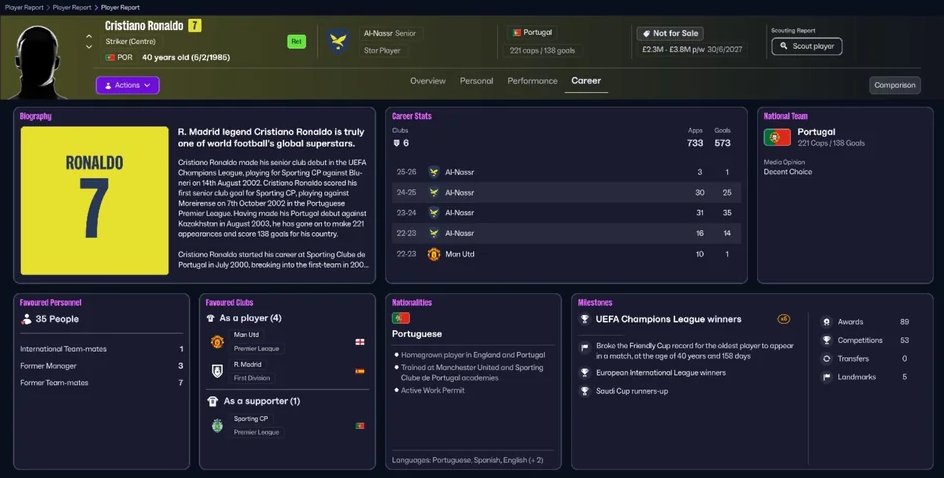
Task: Open the Actions dropdown button
Action: point(128,85)
